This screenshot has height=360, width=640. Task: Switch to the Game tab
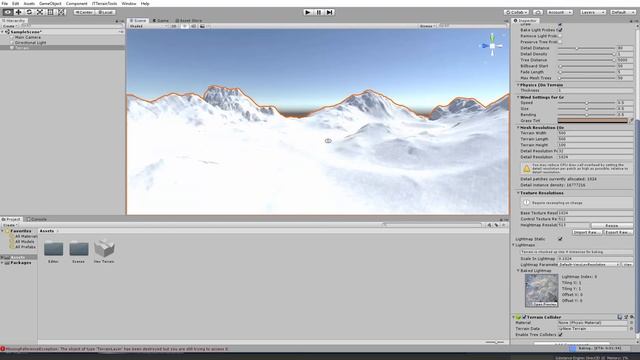pyautogui.click(x=161, y=20)
